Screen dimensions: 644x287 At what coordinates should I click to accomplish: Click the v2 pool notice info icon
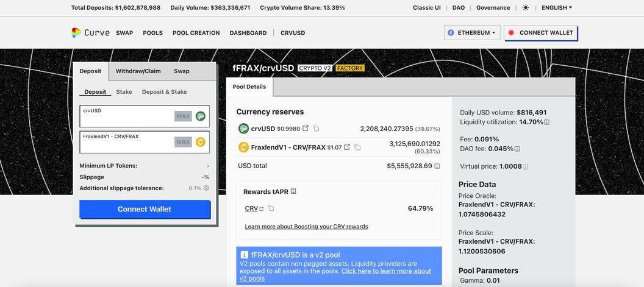pyautogui.click(x=245, y=255)
